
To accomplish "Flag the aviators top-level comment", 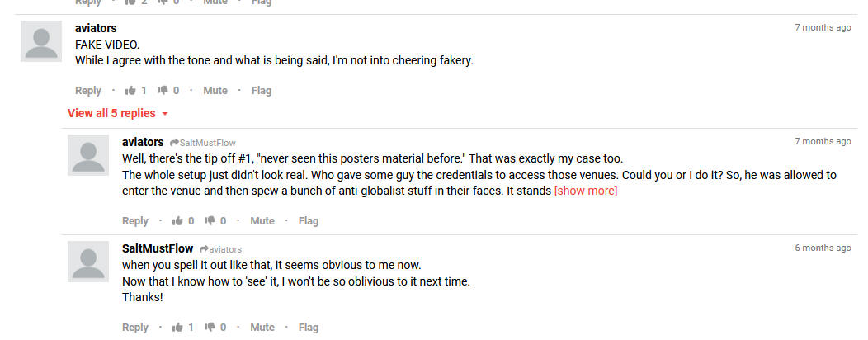I will [x=262, y=91].
